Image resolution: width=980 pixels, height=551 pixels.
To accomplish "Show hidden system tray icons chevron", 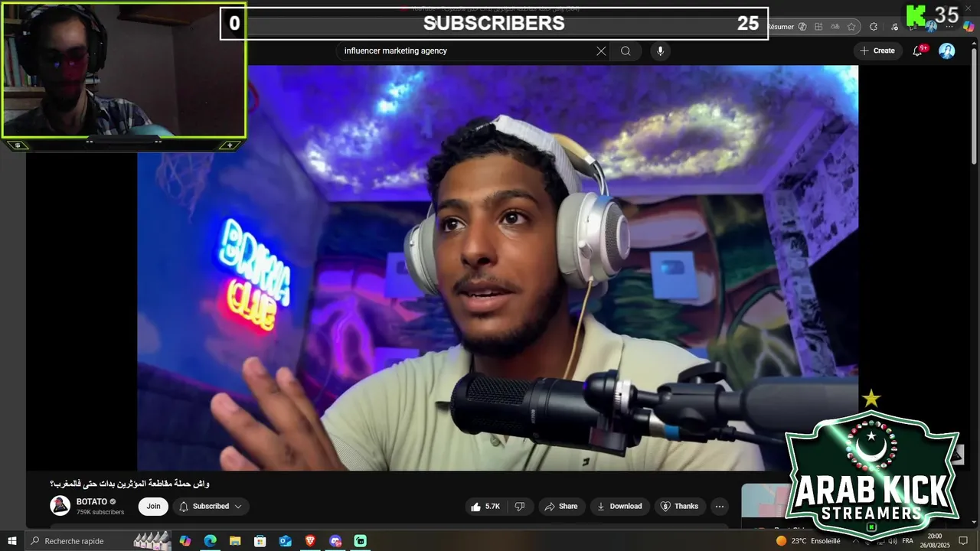I will [856, 541].
